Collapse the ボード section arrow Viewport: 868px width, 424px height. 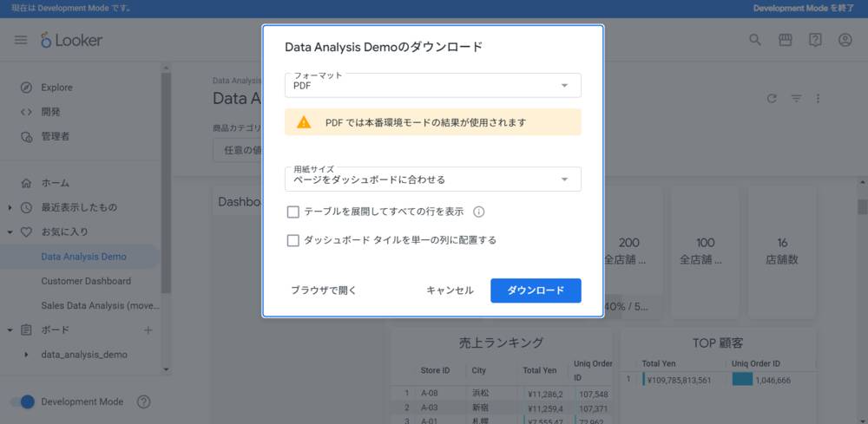(x=10, y=330)
